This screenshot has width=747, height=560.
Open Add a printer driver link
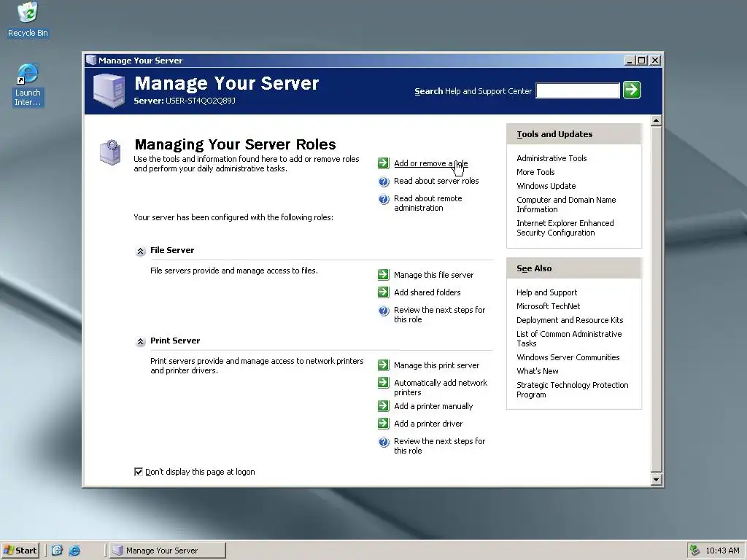coord(427,424)
